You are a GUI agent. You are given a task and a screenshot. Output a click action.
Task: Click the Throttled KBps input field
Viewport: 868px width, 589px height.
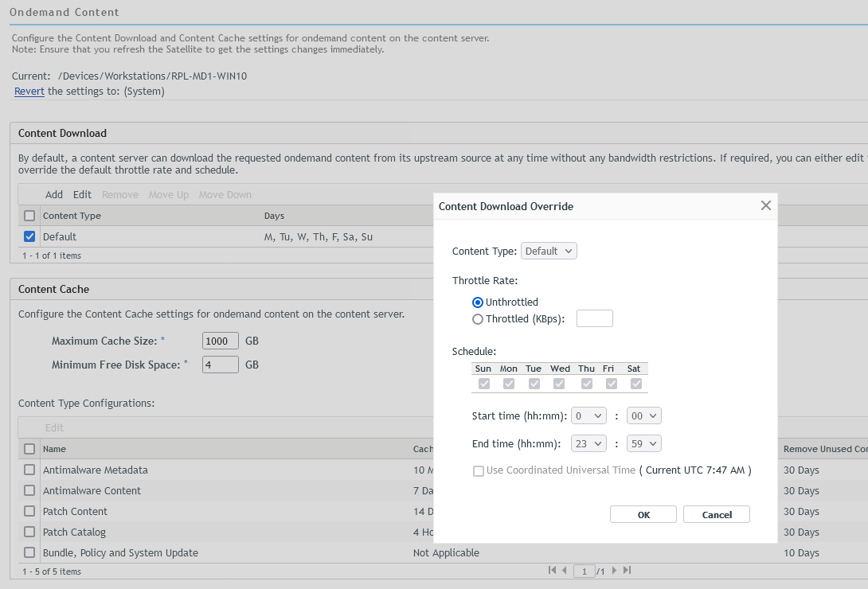pos(594,318)
